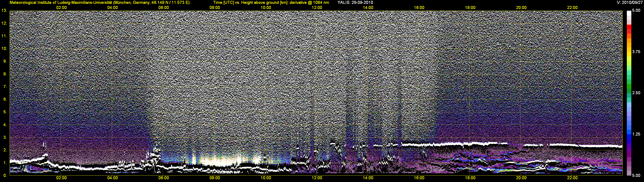The image size is (644, 182).
Task: Pick the 10:00 label on the lower time axis
Action: click(x=266, y=178)
